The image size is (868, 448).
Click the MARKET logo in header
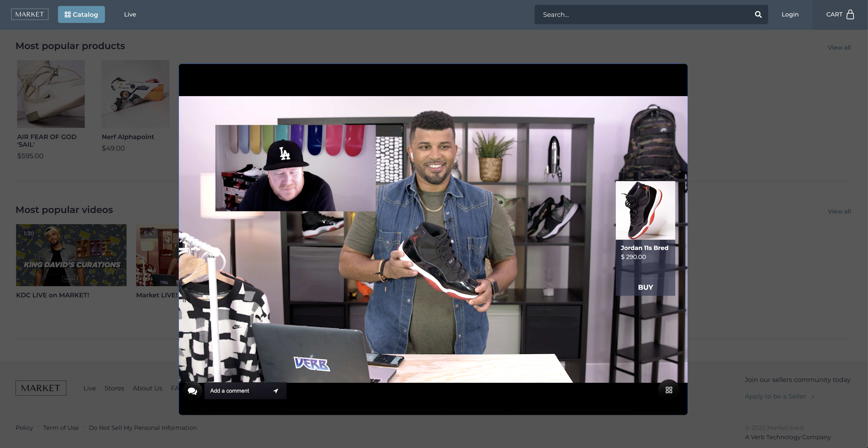coord(30,14)
